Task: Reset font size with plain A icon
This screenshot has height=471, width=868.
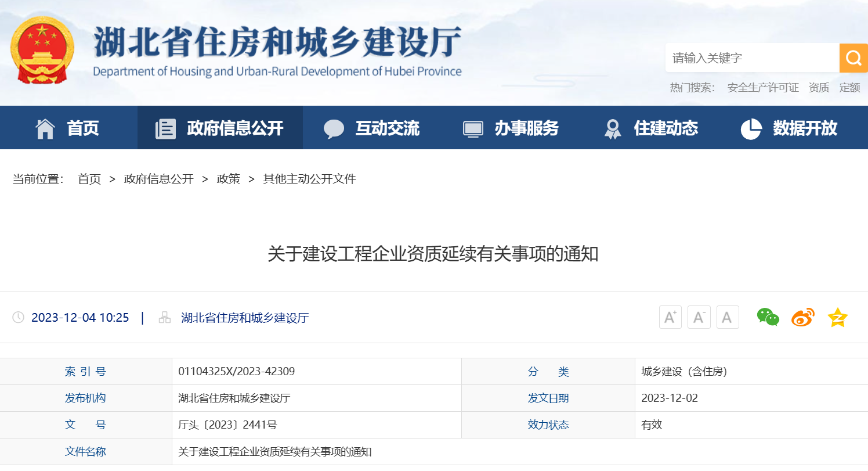Action: (727, 317)
